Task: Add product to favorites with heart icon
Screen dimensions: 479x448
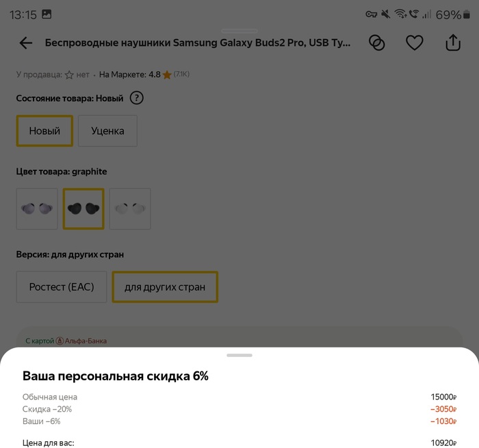Action: [415, 43]
